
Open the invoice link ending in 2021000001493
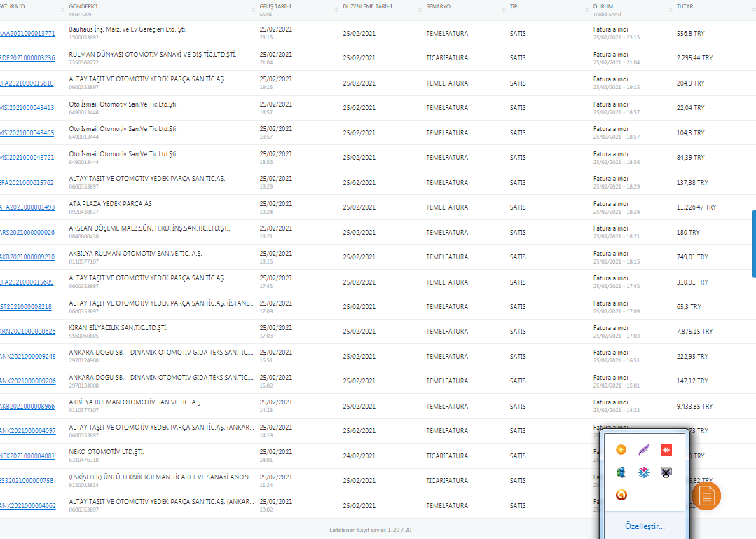click(27, 207)
